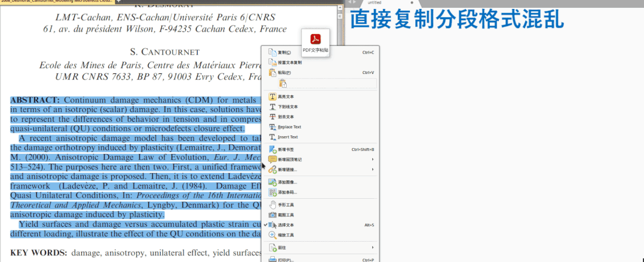The height and width of the screenshot is (262, 644).
Task: Open a new tab with the plus button
Action: [x=118, y=2]
